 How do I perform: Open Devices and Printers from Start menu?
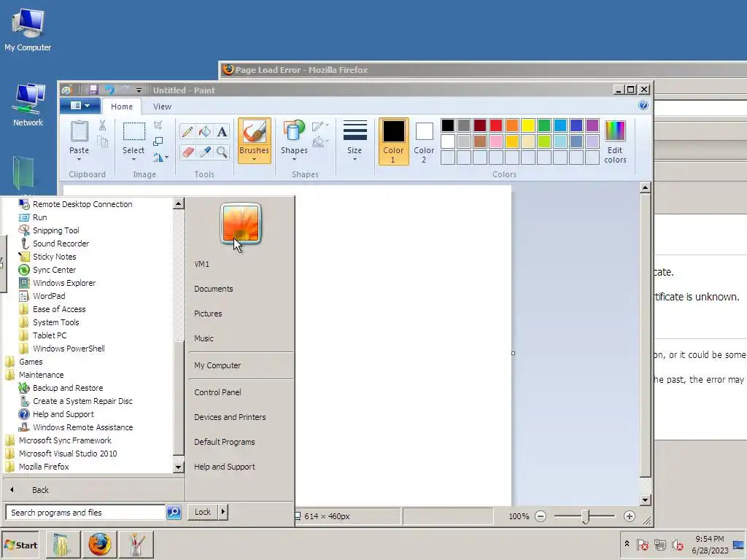(x=230, y=417)
